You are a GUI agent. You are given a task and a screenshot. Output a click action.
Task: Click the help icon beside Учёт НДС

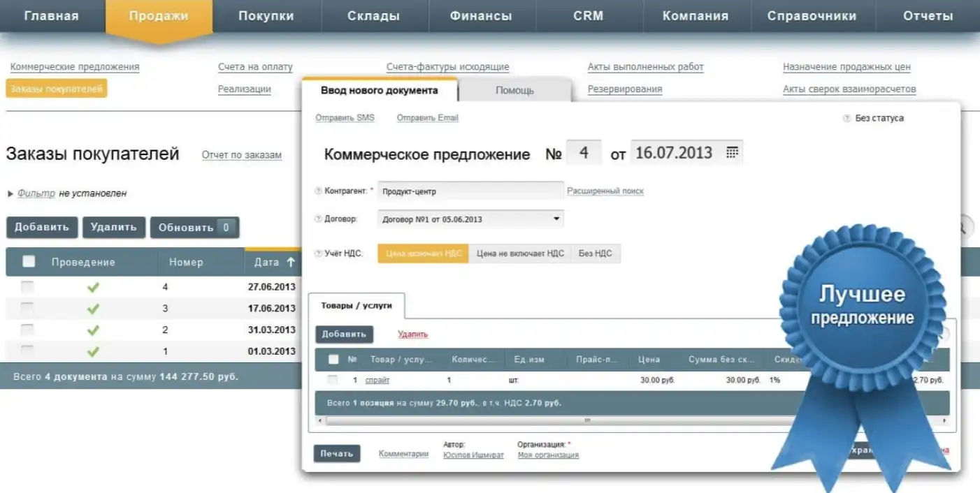(319, 253)
